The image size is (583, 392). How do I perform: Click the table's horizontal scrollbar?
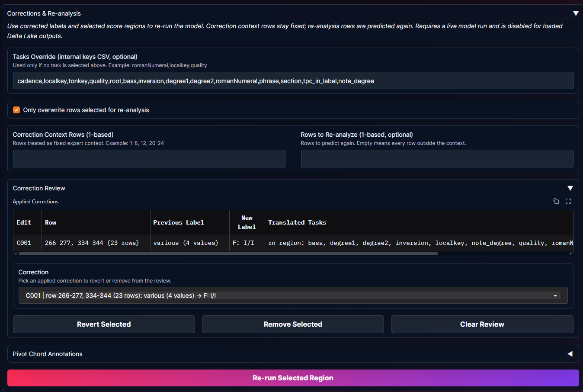coord(228,254)
